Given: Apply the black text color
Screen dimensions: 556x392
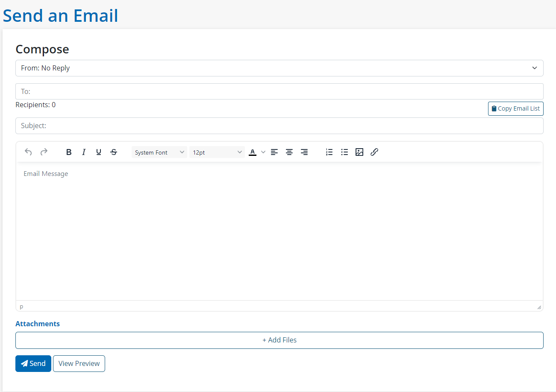Looking at the screenshot, I should tap(253, 152).
